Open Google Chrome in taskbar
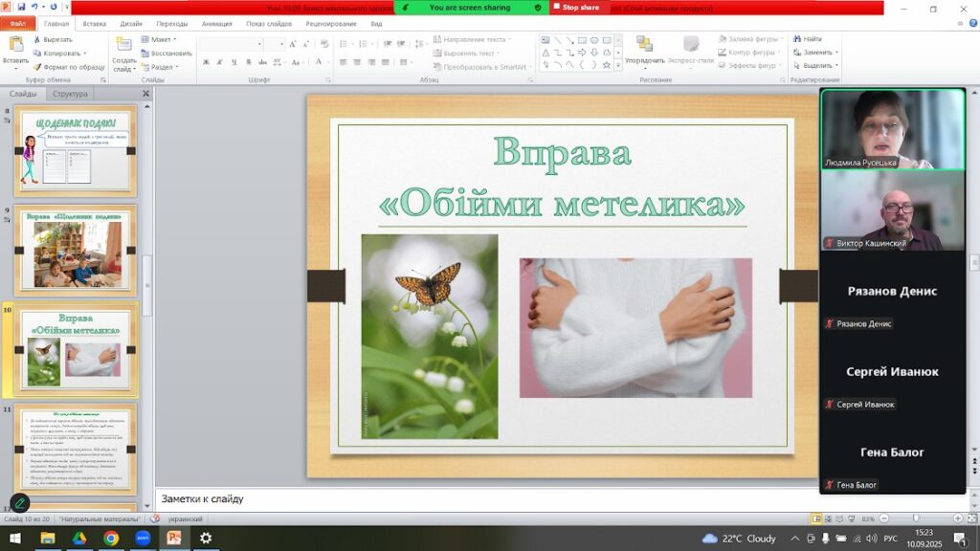The image size is (980, 551). pos(111,538)
